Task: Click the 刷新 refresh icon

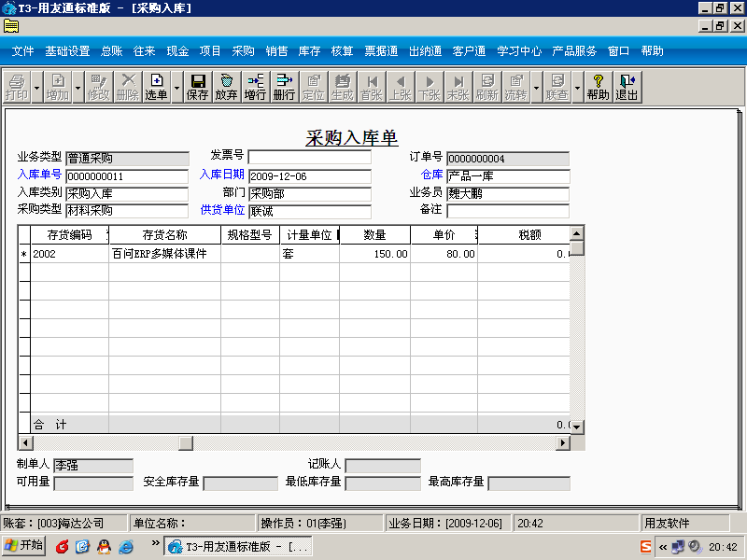Action: click(x=486, y=87)
